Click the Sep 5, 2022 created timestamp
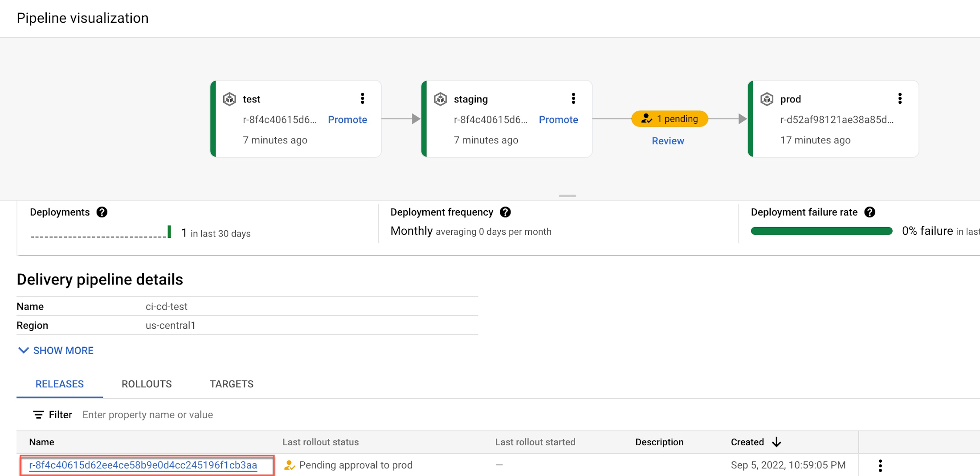Screen dimensions: 980x476 click(788, 465)
